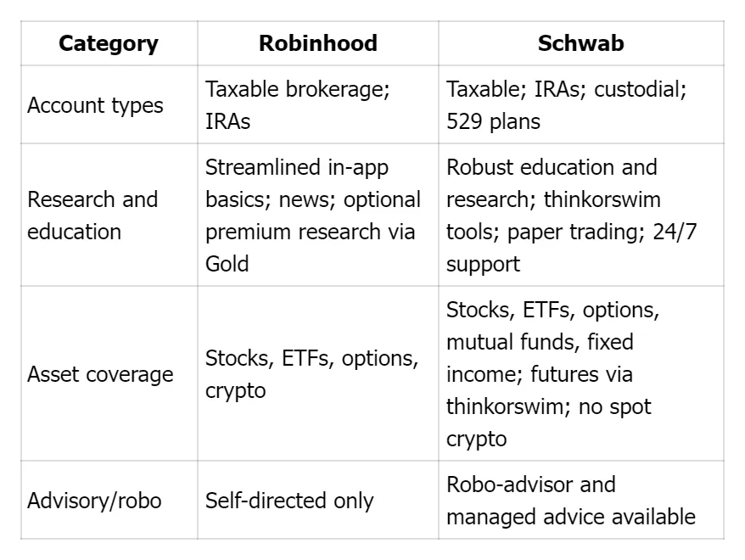Click the Schwab column header
Screen dimensions: 745x560
pos(580,44)
